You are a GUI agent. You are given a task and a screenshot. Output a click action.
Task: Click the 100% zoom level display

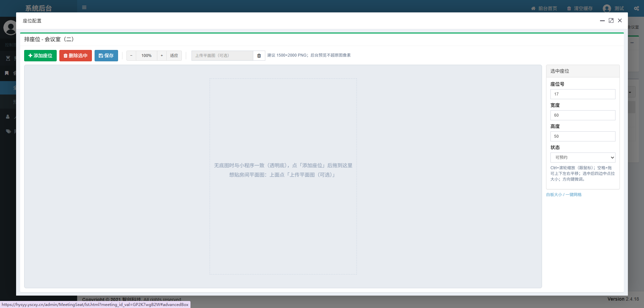(x=147, y=56)
